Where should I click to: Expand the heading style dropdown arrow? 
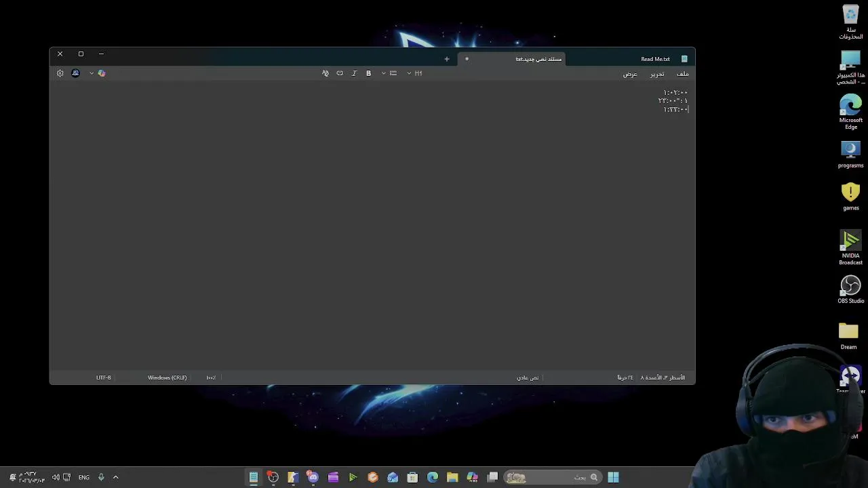(x=409, y=73)
